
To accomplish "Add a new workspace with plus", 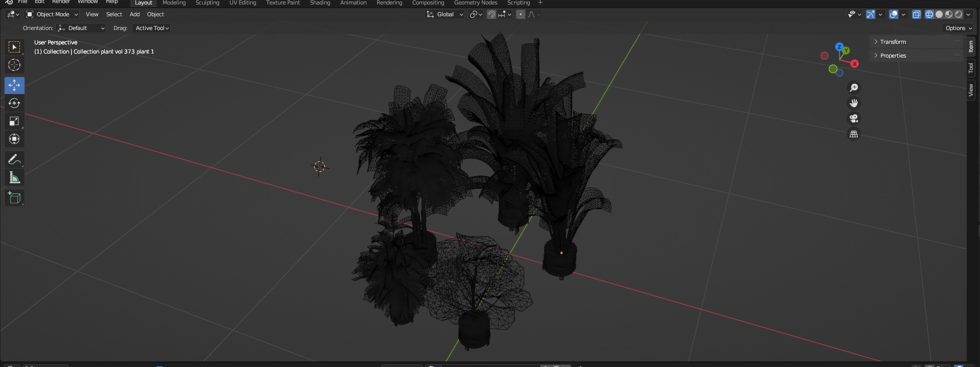I will tap(540, 3).
